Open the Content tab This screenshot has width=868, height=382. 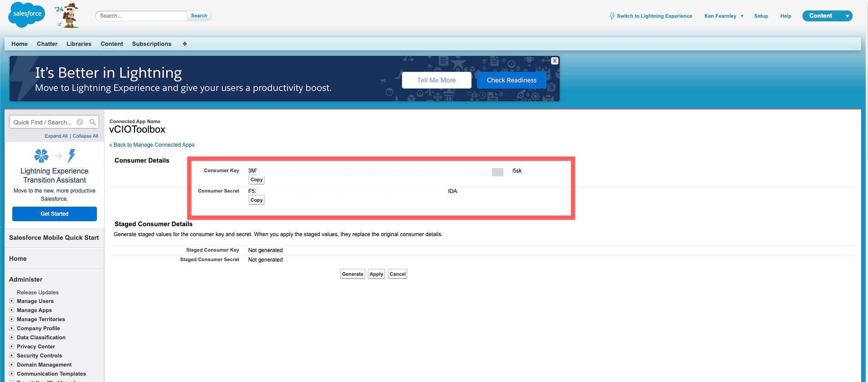[112, 44]
